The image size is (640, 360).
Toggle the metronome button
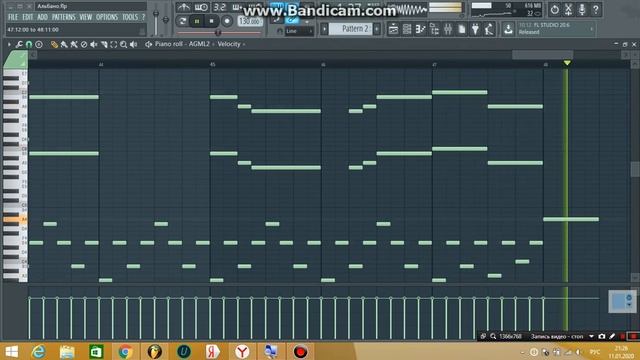pos(184,7)
